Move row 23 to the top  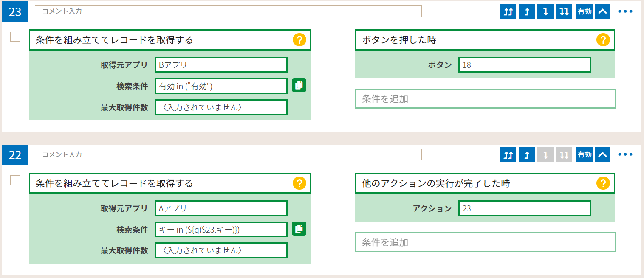pos(508,11)
